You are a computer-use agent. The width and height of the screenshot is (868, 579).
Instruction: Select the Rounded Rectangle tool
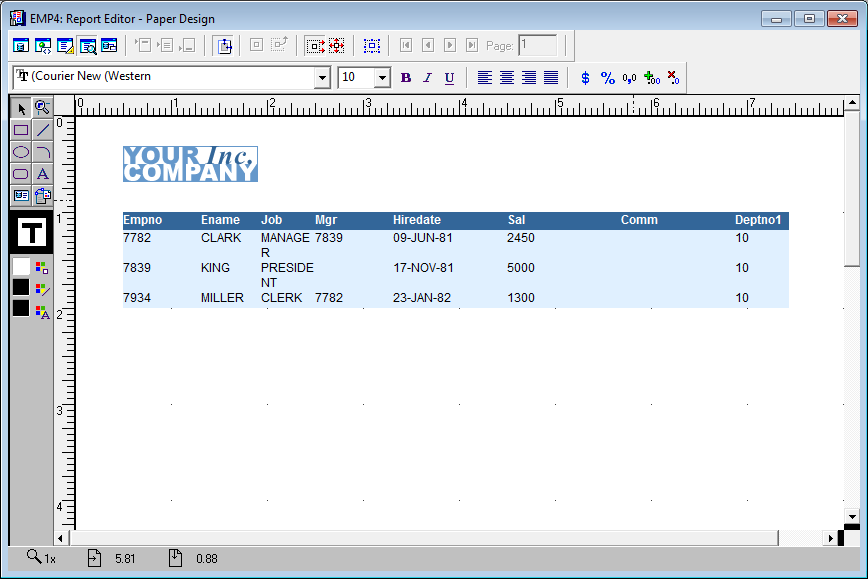point(21,174)
